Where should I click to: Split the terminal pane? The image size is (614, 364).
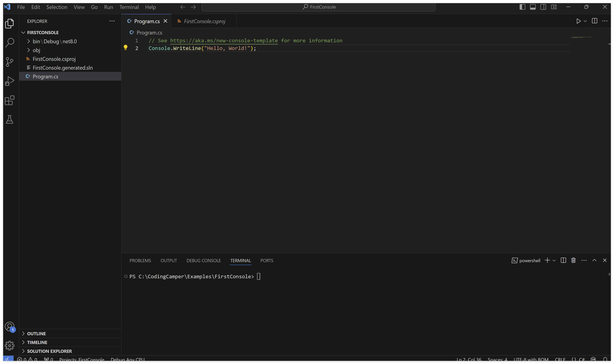[x=563, y=260]
